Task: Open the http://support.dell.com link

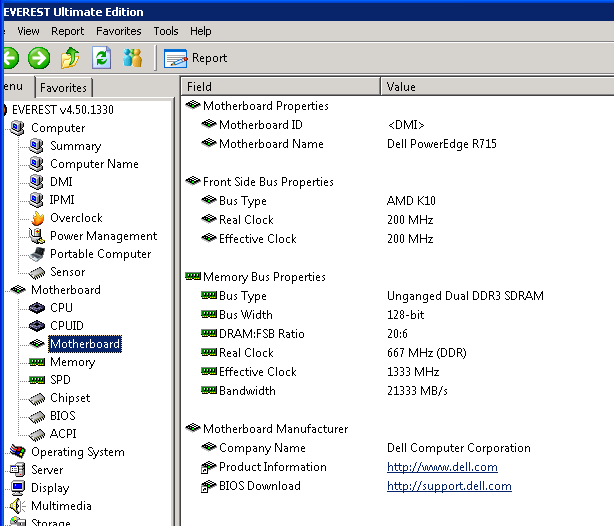Action: click(449, 486)
